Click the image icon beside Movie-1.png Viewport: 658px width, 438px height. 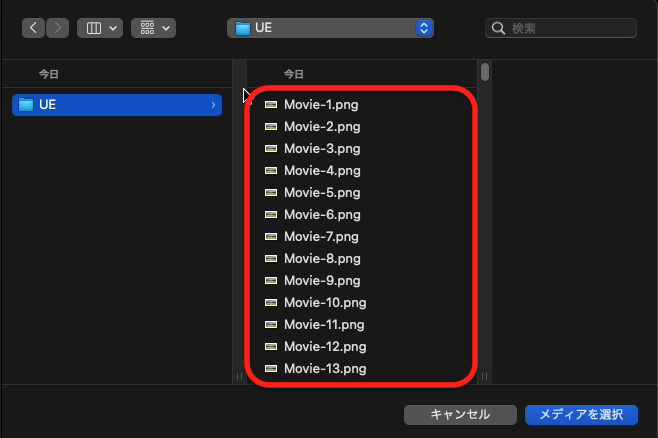271,104
